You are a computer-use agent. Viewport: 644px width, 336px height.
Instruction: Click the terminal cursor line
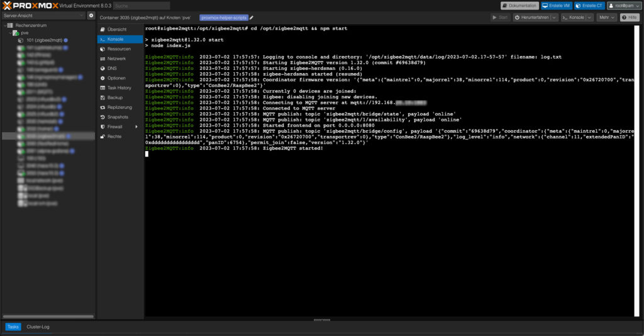tap(147, 154)
